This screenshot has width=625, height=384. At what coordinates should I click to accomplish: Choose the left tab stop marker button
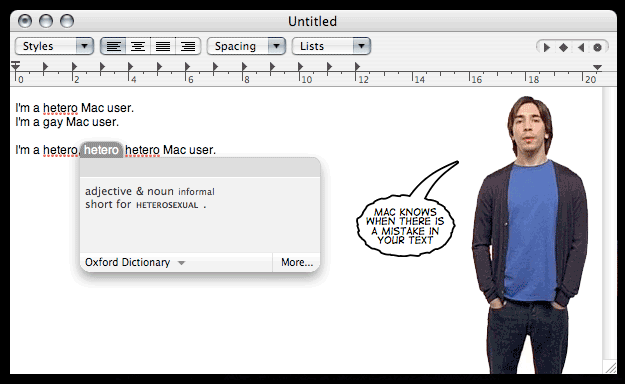(546, 47)
